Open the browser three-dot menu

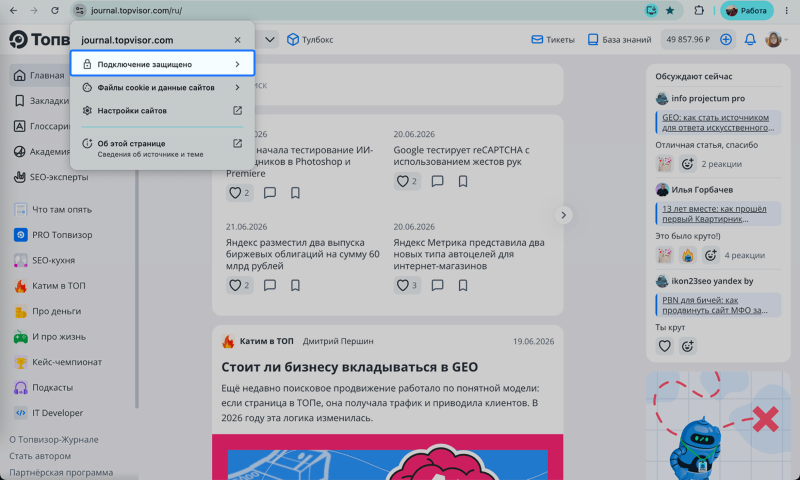786,10
